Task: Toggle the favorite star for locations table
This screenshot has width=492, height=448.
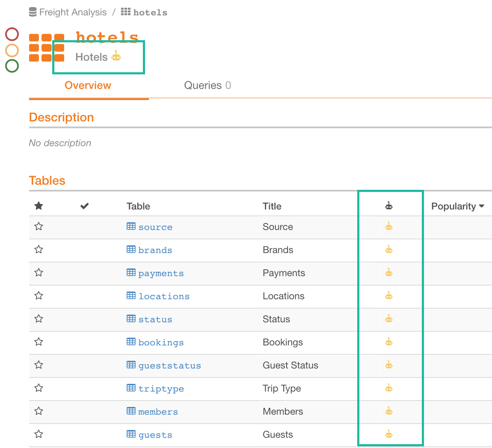Action: 39,296
